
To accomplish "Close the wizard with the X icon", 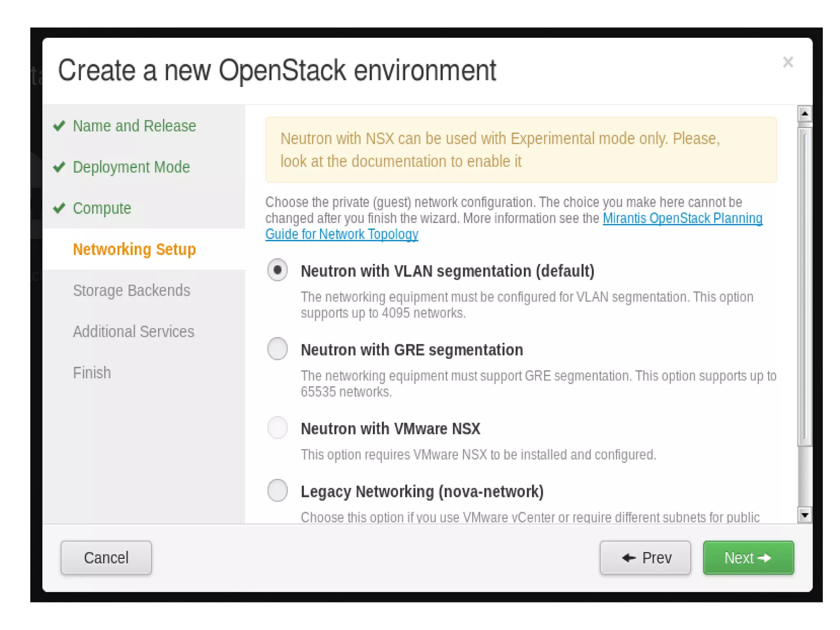I will [x=787, y=62].
